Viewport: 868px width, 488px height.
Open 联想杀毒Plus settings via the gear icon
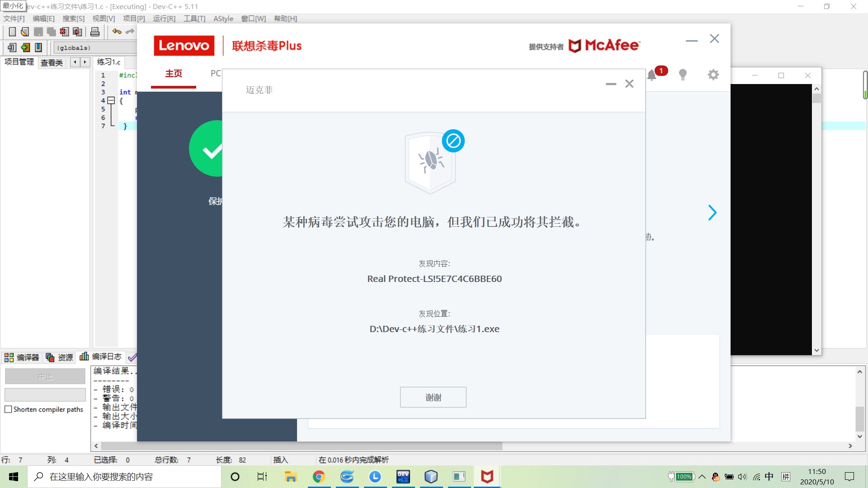[x=713, y=75]
